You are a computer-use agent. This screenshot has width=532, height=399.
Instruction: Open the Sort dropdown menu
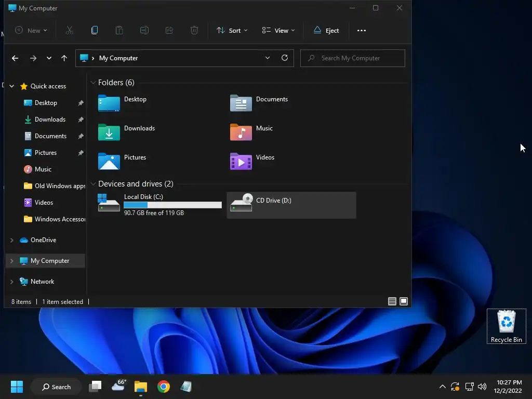(232, 30)
